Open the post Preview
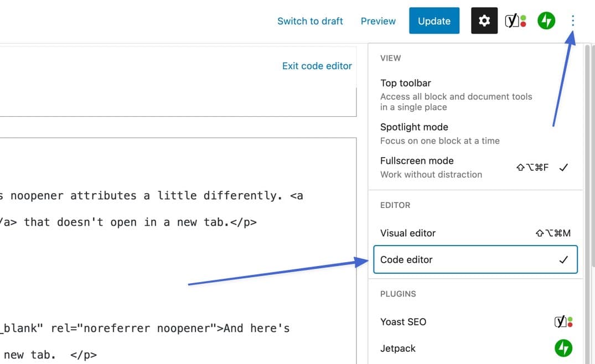This screenshot has height=364, width=595. 378,20
